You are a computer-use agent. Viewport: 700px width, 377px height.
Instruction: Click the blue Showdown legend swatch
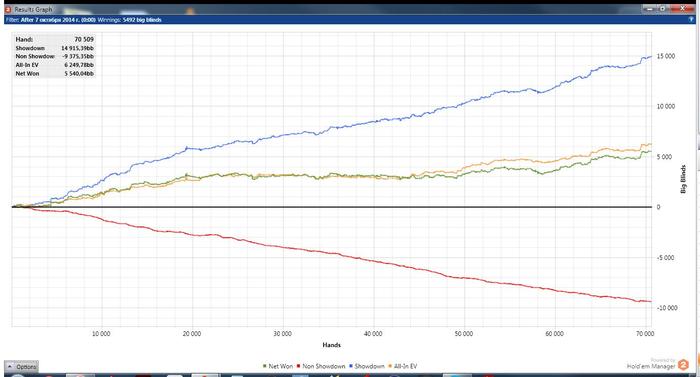(x=351, y=366)
